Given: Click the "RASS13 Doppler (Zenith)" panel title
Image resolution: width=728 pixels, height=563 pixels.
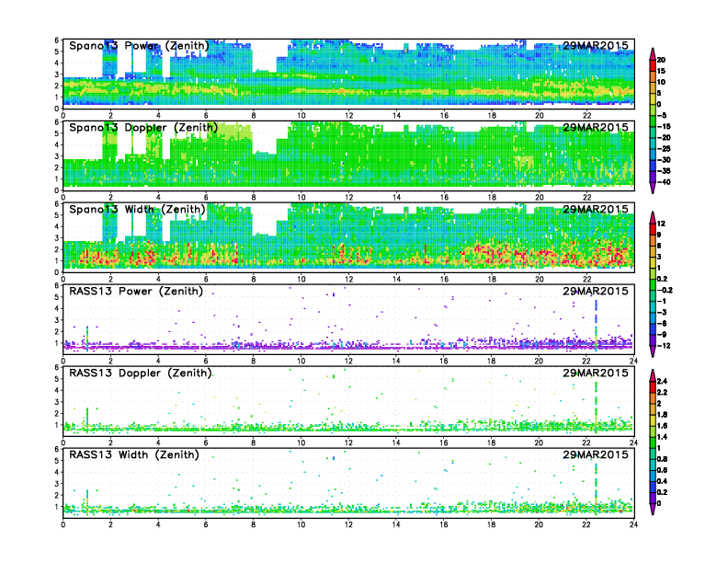Looking at the screenshot, I should tap(141, 373).
